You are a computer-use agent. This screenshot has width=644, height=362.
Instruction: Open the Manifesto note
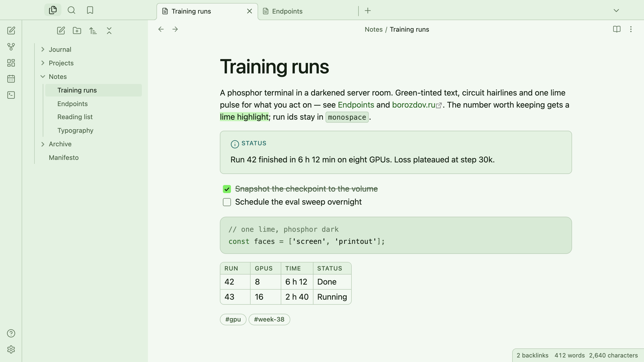[x=89, y=158]
